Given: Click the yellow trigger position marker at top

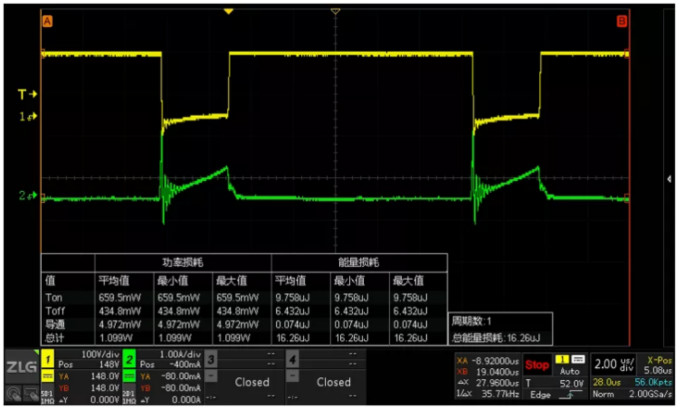Looking at the screenshot, I should tap(230, 11).
